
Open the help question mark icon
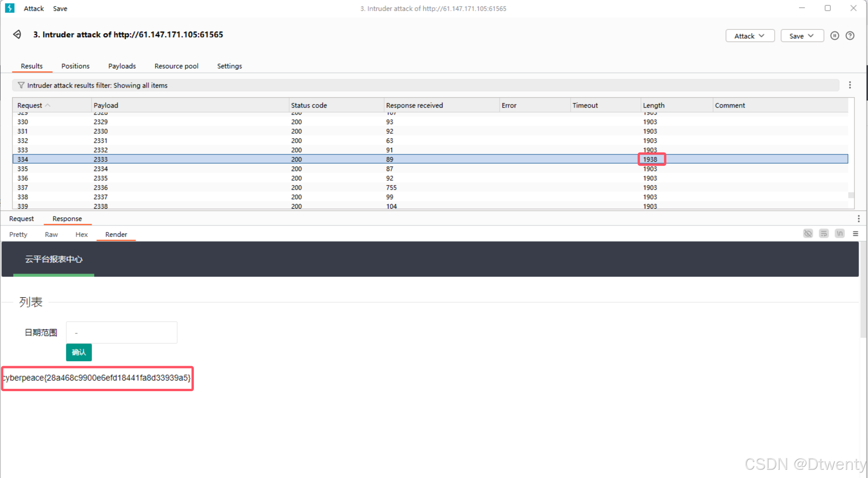(850, 36)
